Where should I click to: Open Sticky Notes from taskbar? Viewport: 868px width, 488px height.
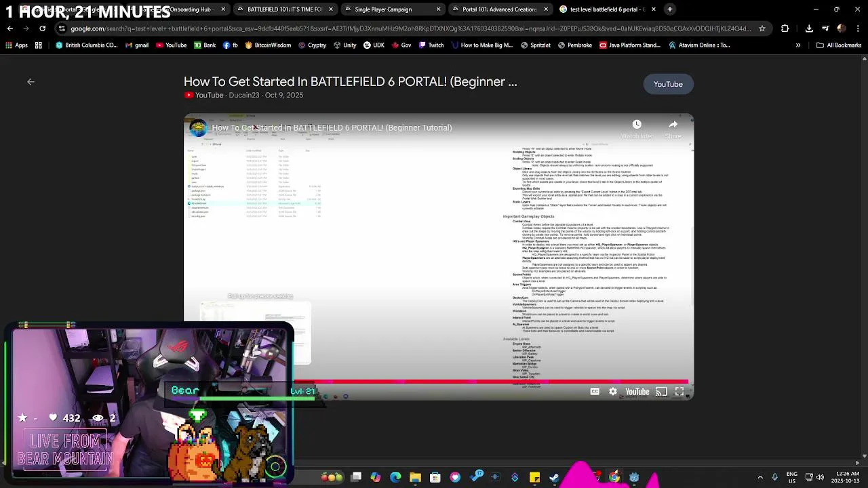pos(534,477)
